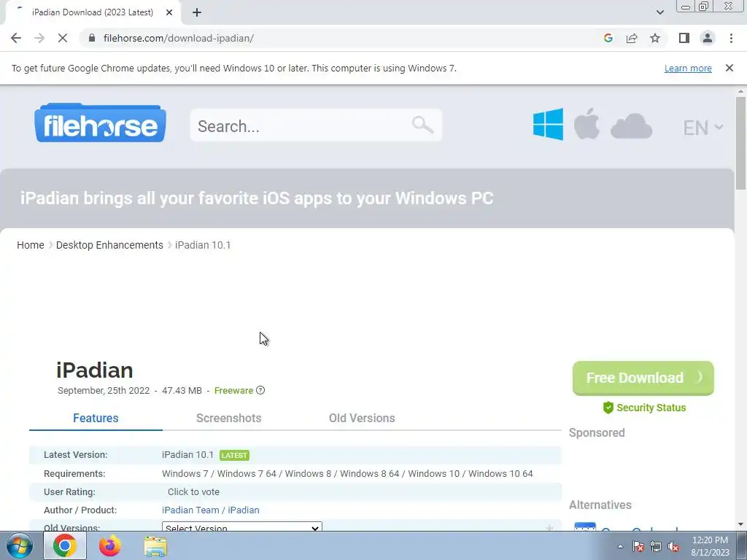View the Security Status
Viewport: 747px width, 560px height.
coord(644,408)
